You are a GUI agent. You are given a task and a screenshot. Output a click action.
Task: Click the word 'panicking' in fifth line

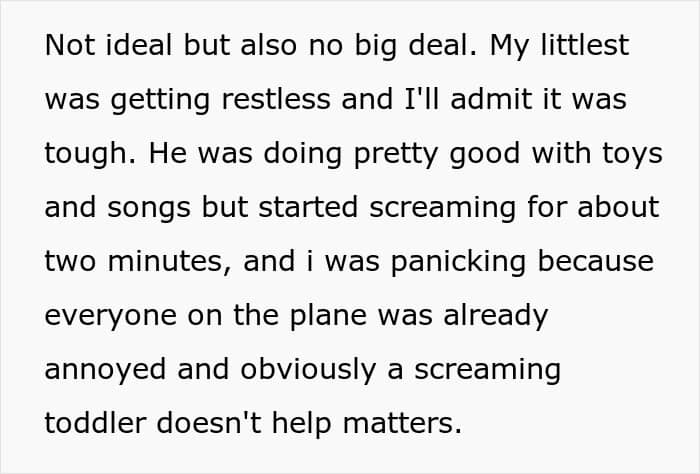pyautogui.click(x=458, y=262)
